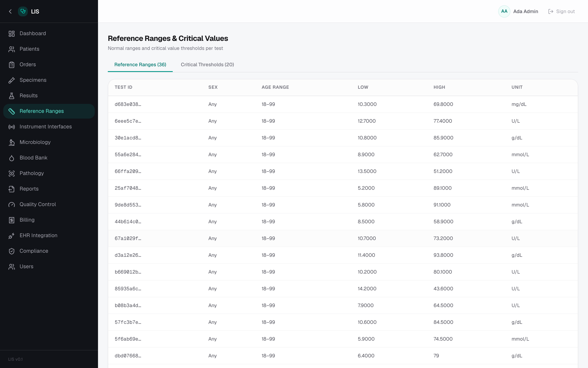Click the LOW column header
The height and width of the screenshot is (368, 588).
tap(363, 87)
